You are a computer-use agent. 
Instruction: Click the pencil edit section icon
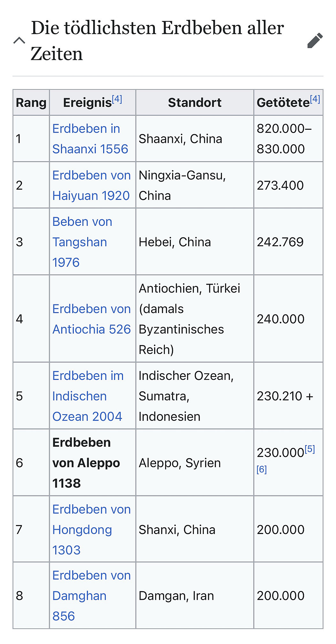click(x=315, y=40)
